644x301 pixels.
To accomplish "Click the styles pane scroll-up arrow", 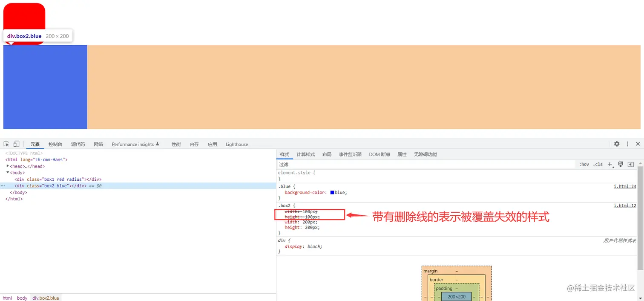I will [x=640, y=163].
